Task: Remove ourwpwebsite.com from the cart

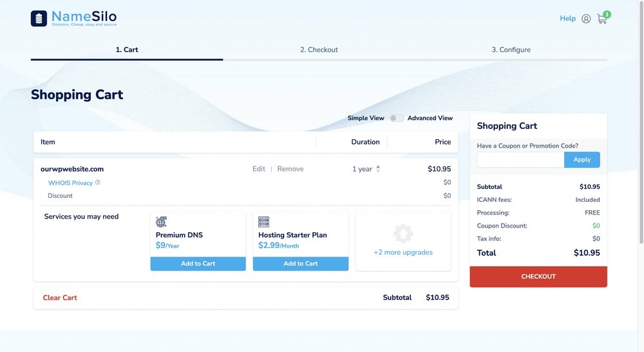Action: [x=290, y=169]
